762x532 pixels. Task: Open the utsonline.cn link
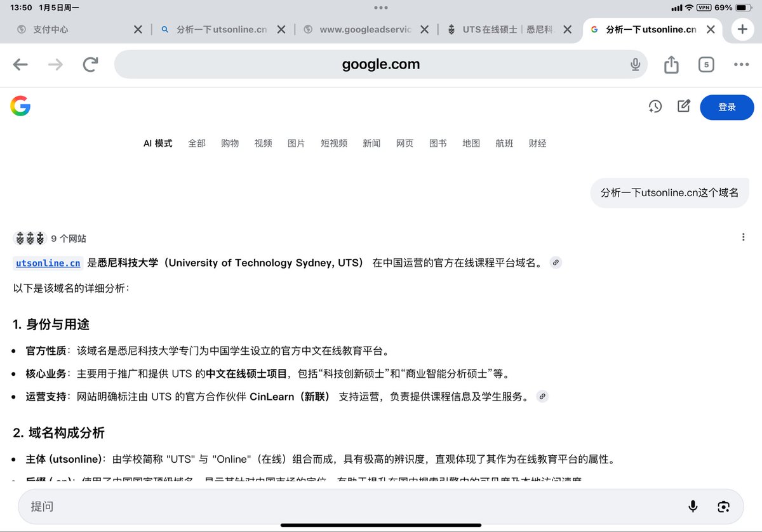click(x=48, y=263)
